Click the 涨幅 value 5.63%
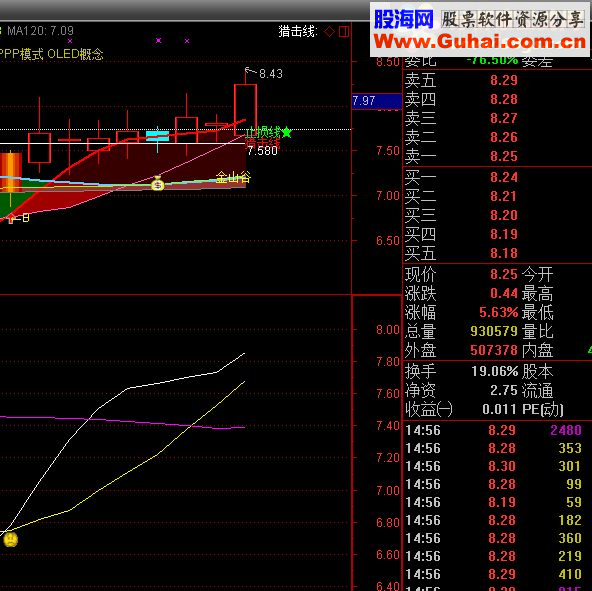 tap(498, 312)
